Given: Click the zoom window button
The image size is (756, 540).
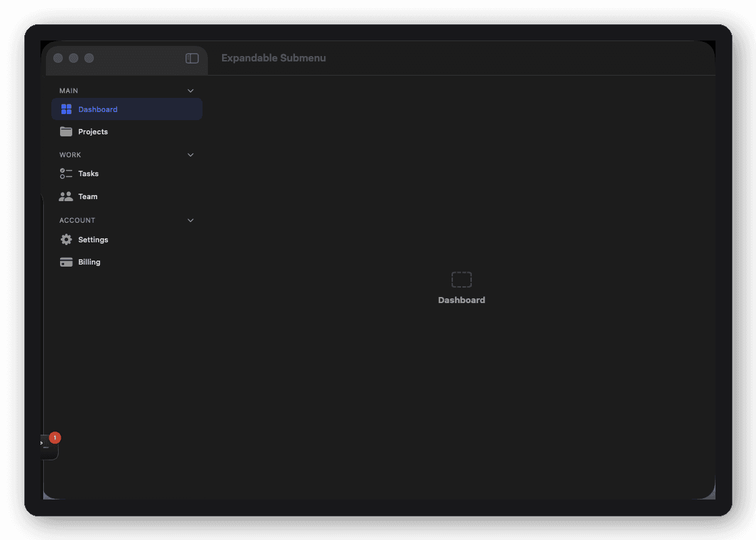Looking at the screenshot, I should 88,58.
